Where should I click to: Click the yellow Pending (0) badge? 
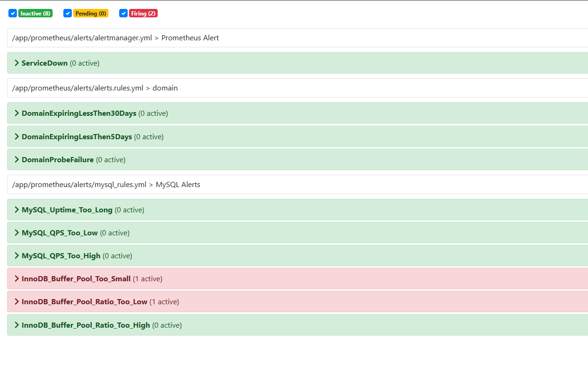[91, 14]
